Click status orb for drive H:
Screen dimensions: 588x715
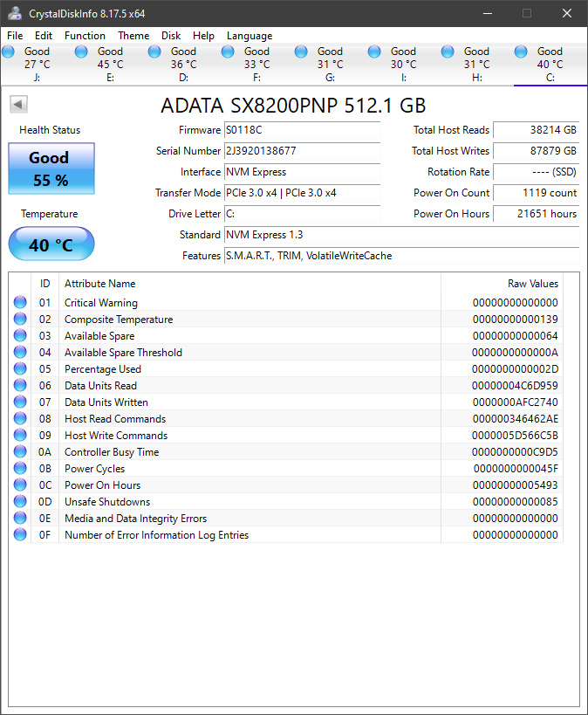pyautogui.click(x=448, y=52)
